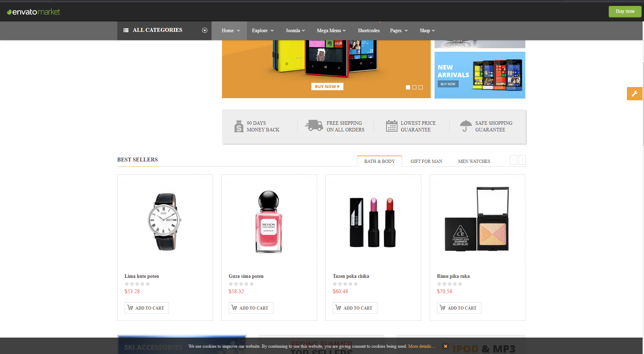This screenshot has height=354, width=644.
Task: Open the Shop dropdown menu
Action: tap(427, 31)
